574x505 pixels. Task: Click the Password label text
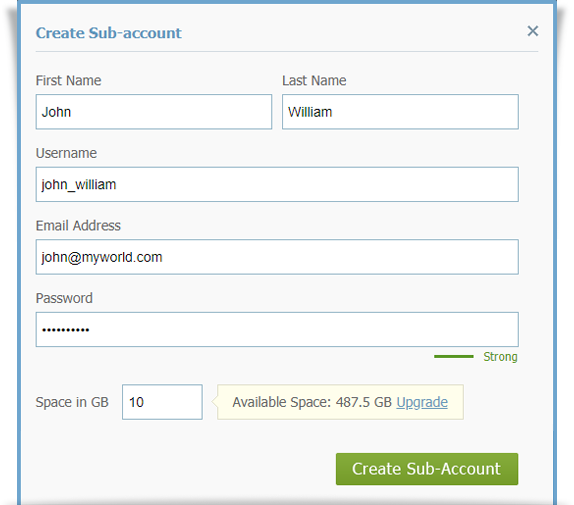click(x=64, y=298)
